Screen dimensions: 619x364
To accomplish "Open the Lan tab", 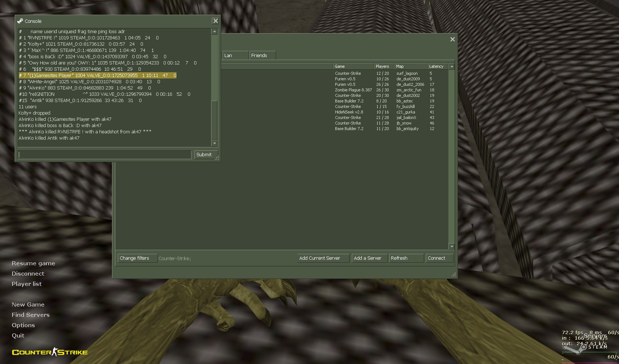I will pyautogui.click(x=235, y=55).
